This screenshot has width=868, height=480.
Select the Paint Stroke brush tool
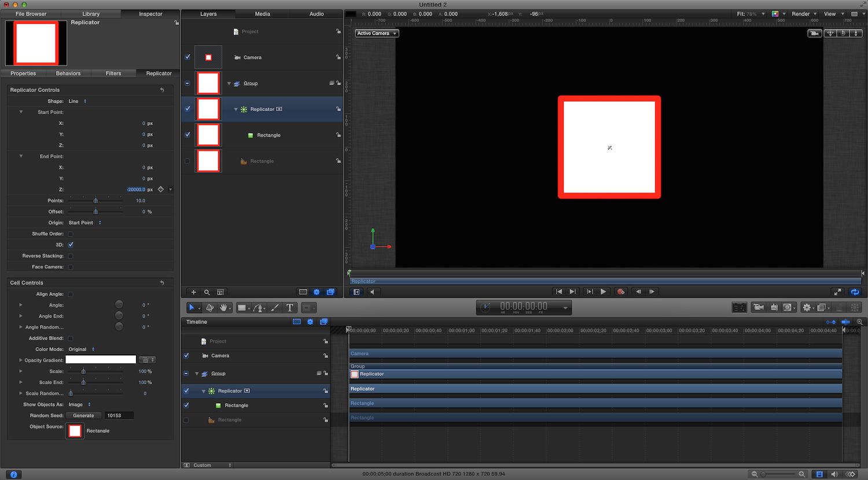click(275, 307)
